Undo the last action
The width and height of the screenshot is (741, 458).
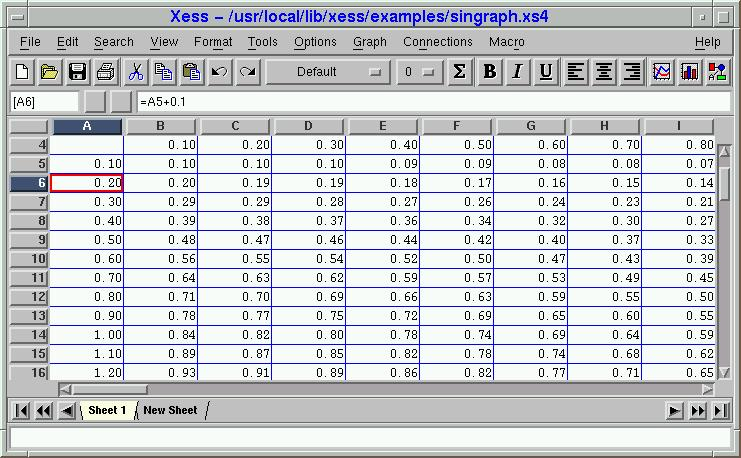click(x=219, y=72)
